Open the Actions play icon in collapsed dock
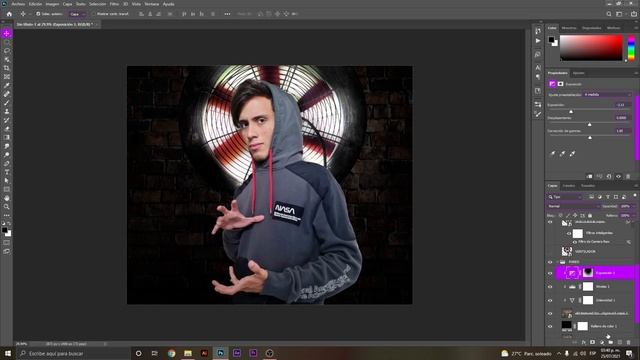The height and width of the screenshot is (360, 640). point(538,41)
